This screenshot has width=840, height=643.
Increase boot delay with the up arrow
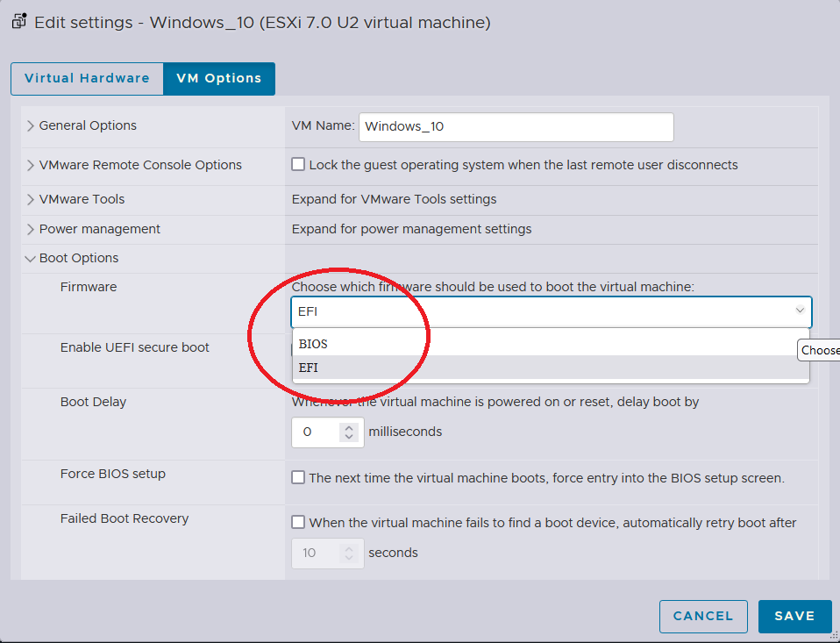click(349, 427)
